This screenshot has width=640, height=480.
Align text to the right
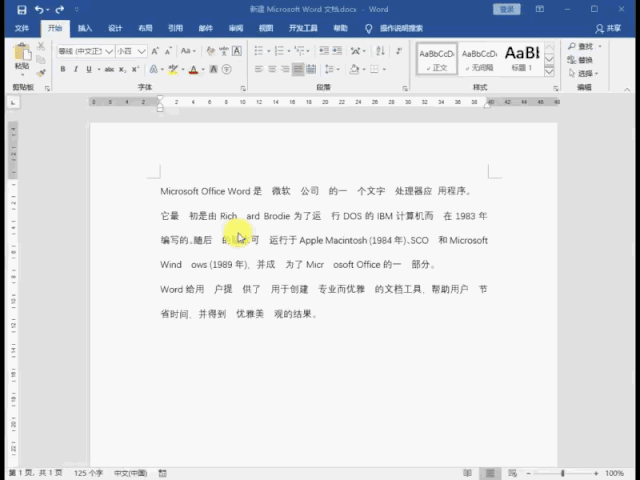[x=285, y=69]
